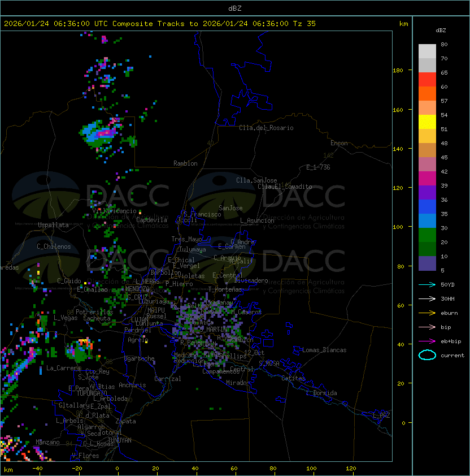The width and height of the screenshot is (470, 476).
Task: Click the 'E_1-736' map label
Action: (x=318, y=167)
